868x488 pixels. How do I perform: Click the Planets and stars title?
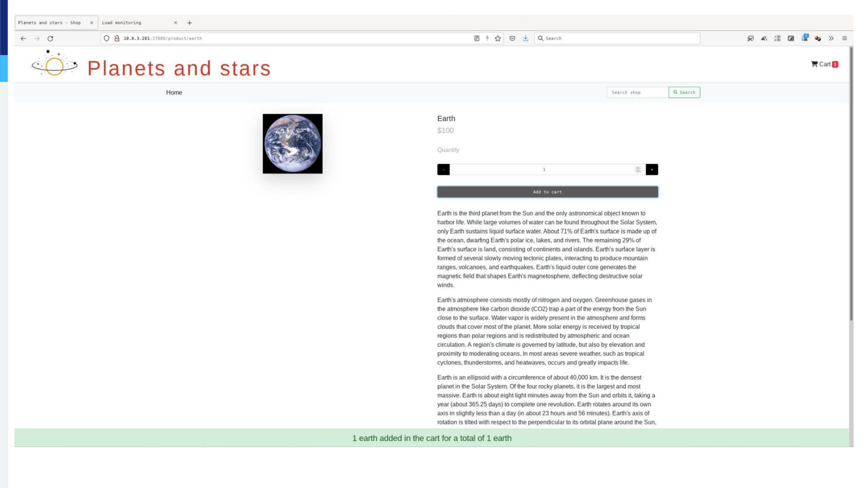click(179, 68)
